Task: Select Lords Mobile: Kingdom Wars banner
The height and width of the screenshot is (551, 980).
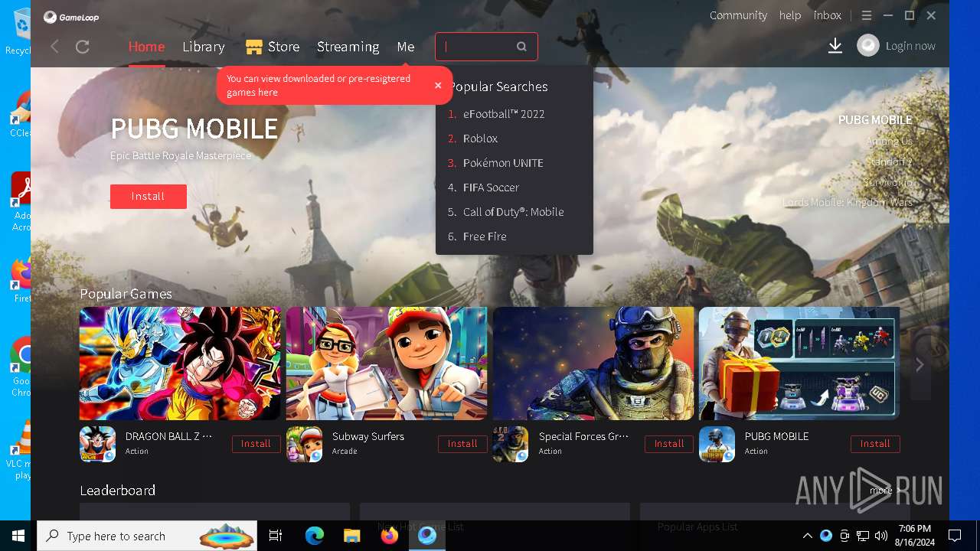Action: pos(848,203)
